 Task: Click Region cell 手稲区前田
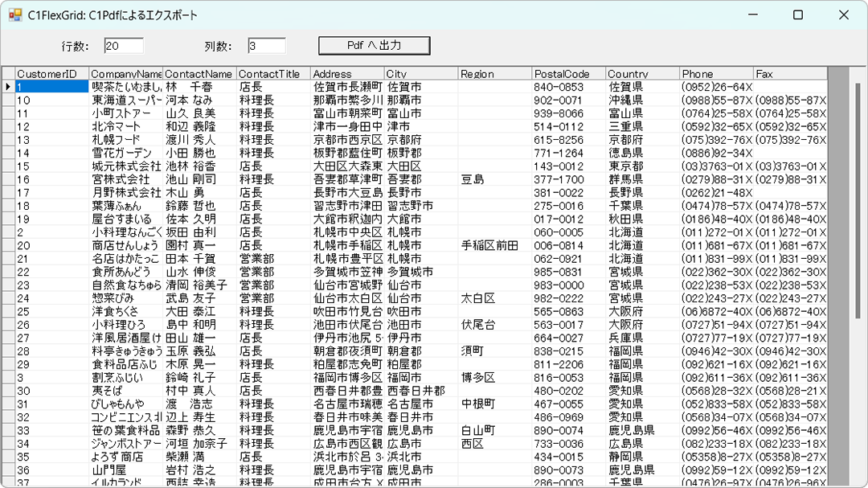coord(495,245)
